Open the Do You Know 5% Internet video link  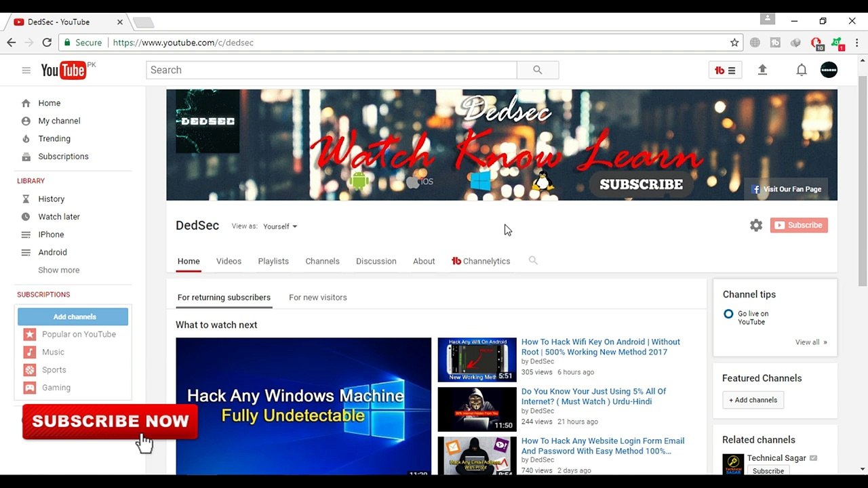coord(594,396)
